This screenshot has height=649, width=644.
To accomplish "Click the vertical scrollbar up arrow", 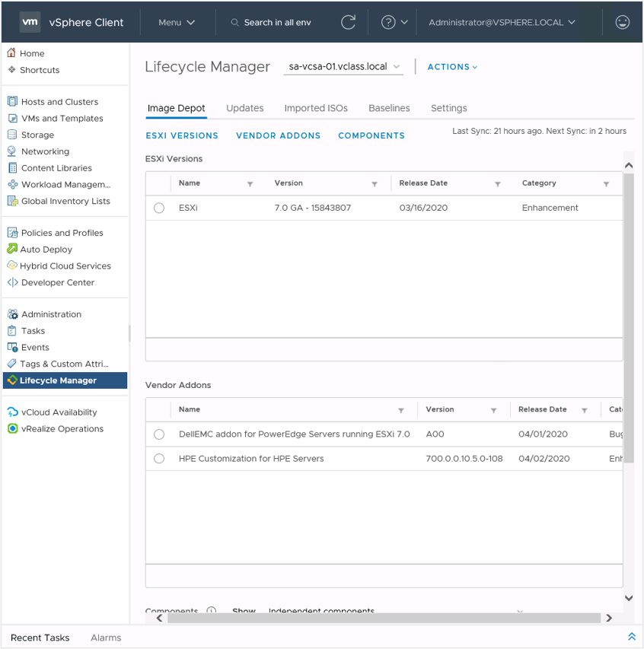I will (629, 165).
